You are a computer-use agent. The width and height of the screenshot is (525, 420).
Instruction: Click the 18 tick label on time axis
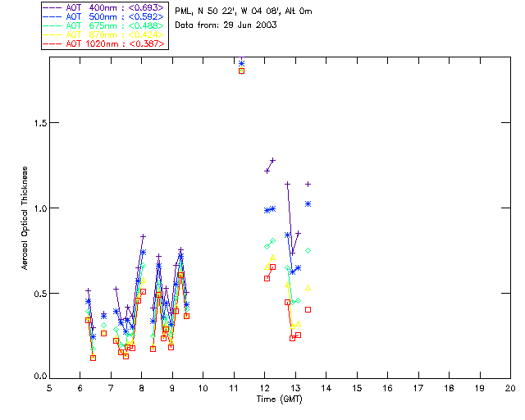pyautogui.click(x=449, y=389)
